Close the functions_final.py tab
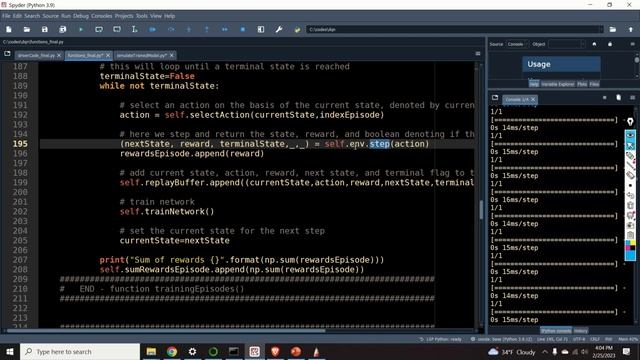 (x=108, y=55)
